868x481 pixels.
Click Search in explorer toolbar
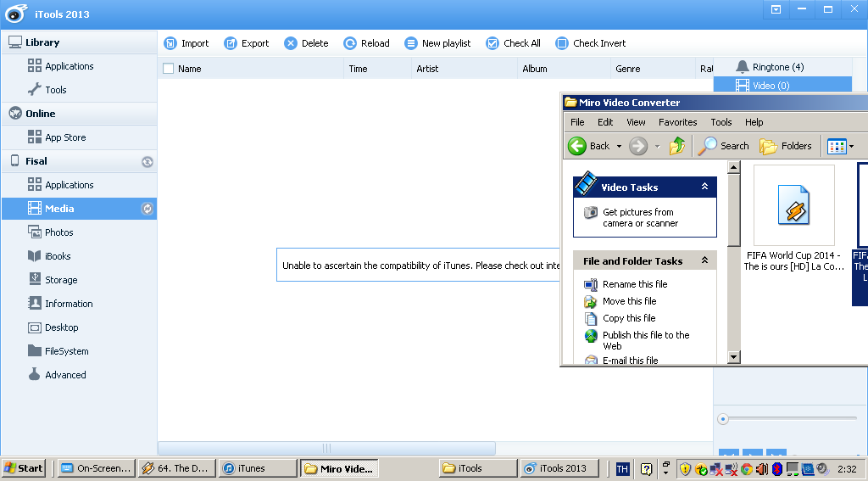pos(723,146)
